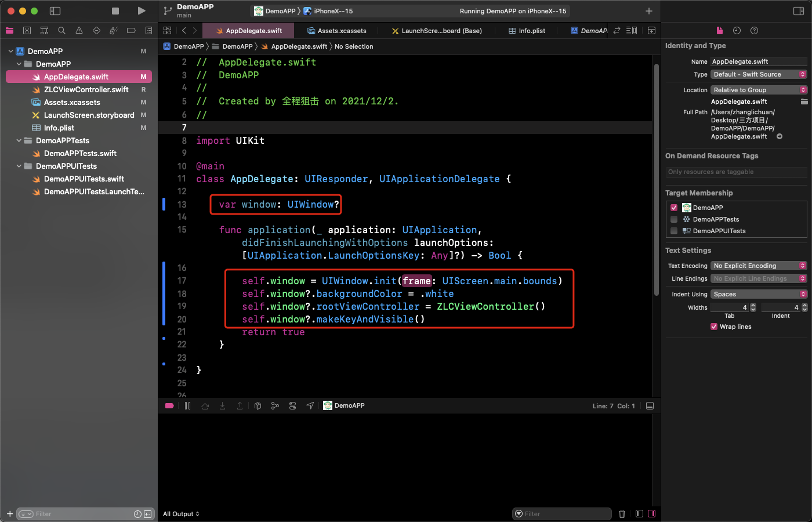Image resolution: width=812 pixels, height=522 pixels.
Task: Go forward in editor history
Action: 195,30
